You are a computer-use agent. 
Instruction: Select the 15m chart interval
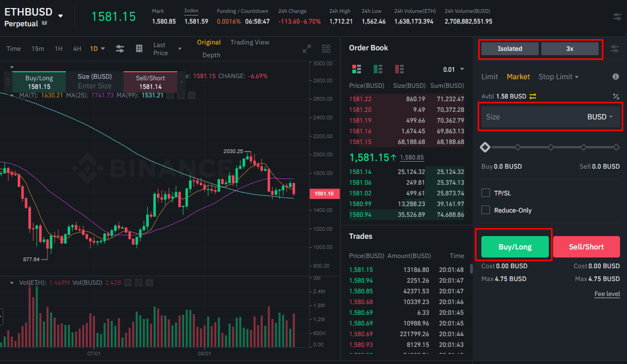tap(37, 49)
